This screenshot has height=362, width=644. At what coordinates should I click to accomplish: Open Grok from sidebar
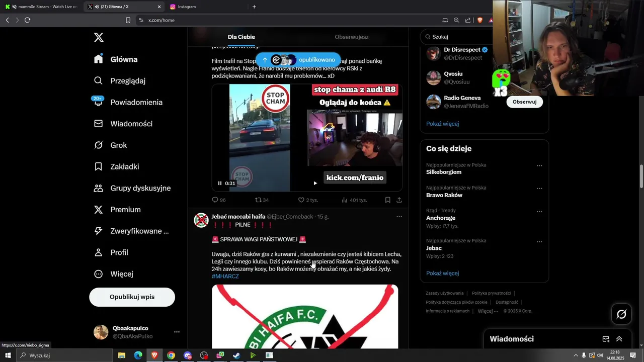pyautogui.click(x=111, y=145)
